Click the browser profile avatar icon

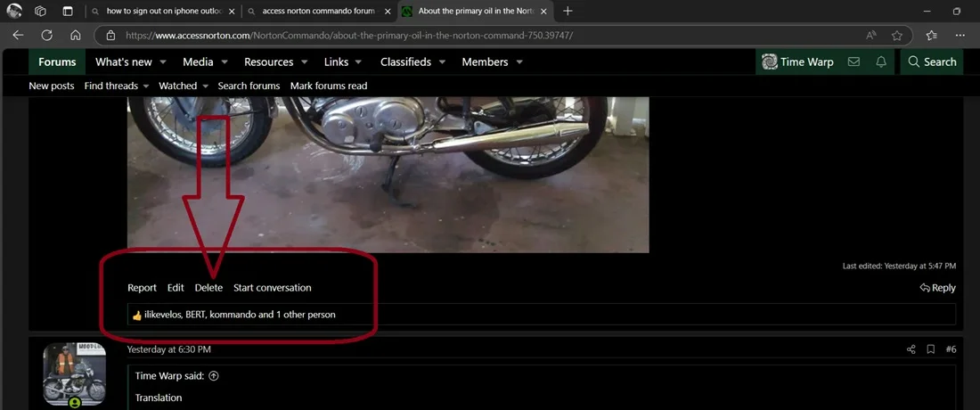pyautogui.click(x=13, y=11)
